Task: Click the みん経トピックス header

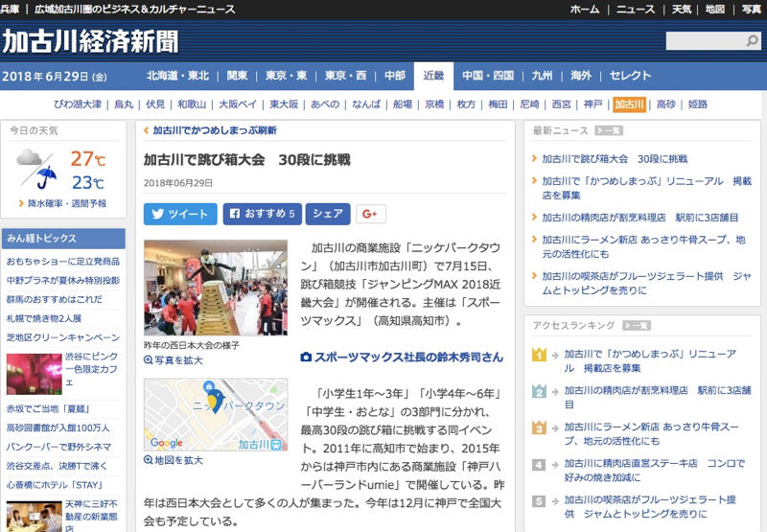Action: 63,239
